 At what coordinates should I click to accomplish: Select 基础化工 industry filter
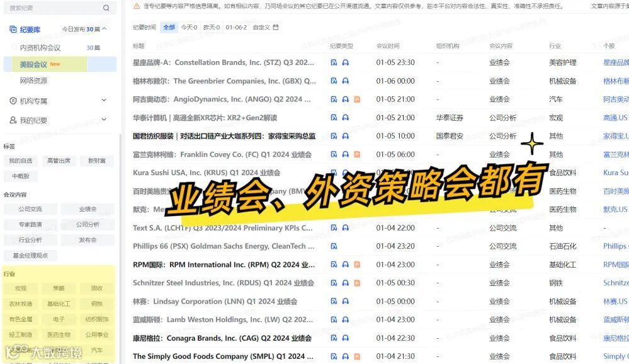point(59,304)
